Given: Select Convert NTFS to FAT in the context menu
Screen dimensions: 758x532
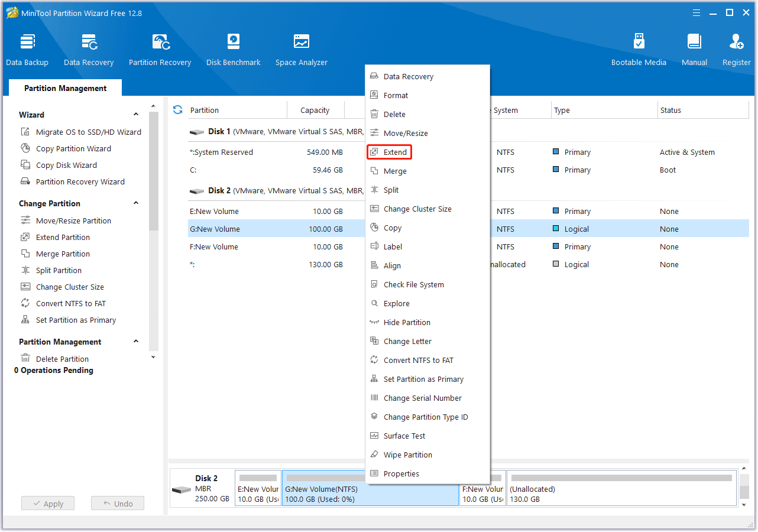Looking at the screenshot, I should [x=427, y=360].
